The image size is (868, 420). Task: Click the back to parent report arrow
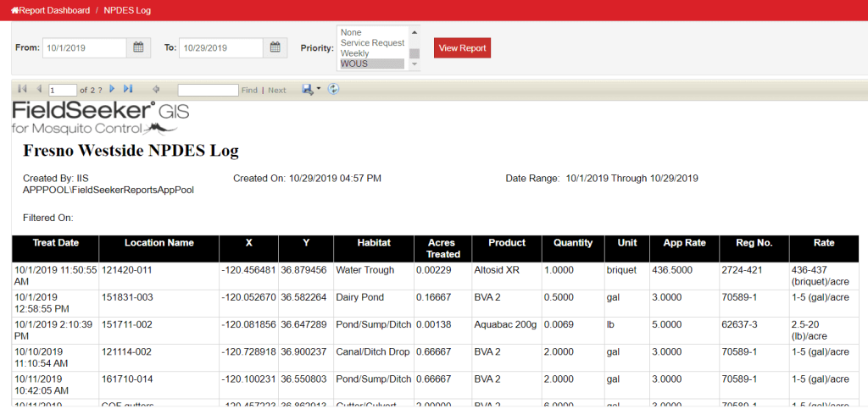pos(156,90)
